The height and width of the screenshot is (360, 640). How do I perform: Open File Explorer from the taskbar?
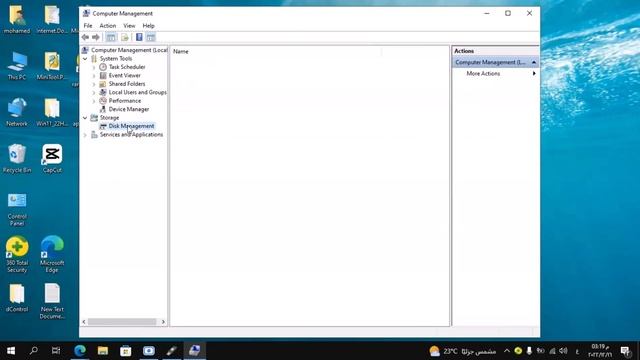(x=102, y=351)
